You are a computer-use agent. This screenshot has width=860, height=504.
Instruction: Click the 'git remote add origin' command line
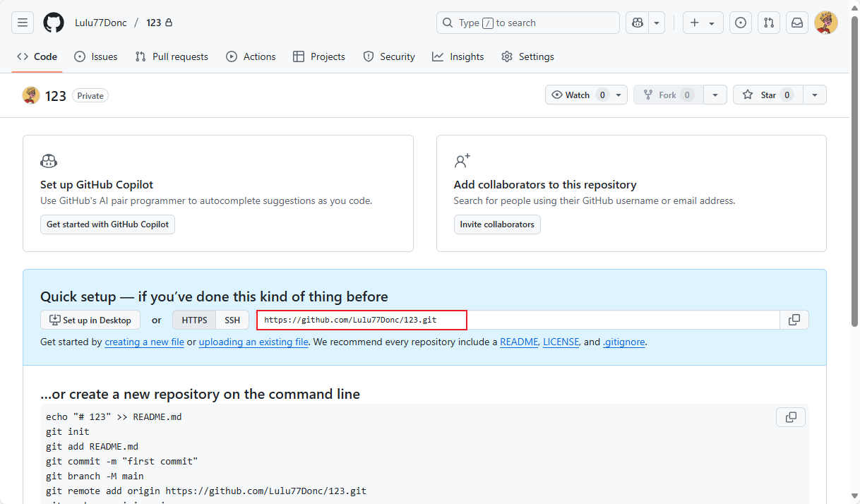tap(206, 491)
